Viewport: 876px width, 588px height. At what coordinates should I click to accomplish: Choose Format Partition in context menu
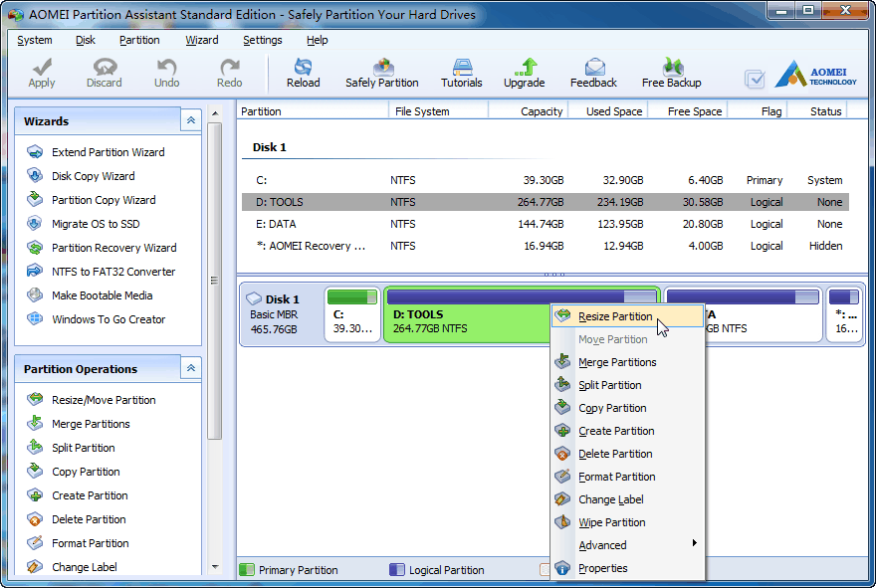click(x=627, y=477)
